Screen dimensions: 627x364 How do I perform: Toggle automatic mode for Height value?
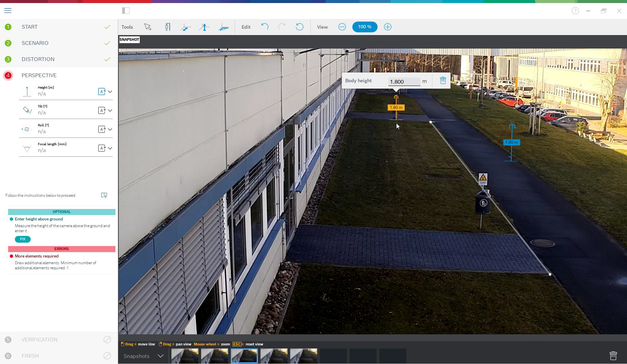pos(102,92)
